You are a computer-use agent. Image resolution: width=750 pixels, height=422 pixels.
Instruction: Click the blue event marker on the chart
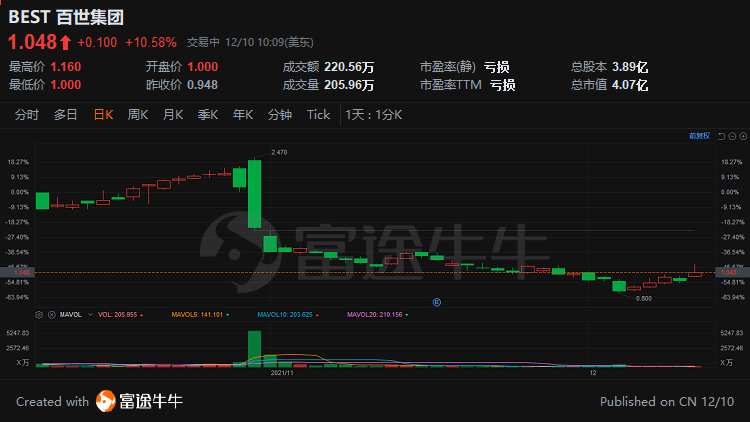(437, 302)
